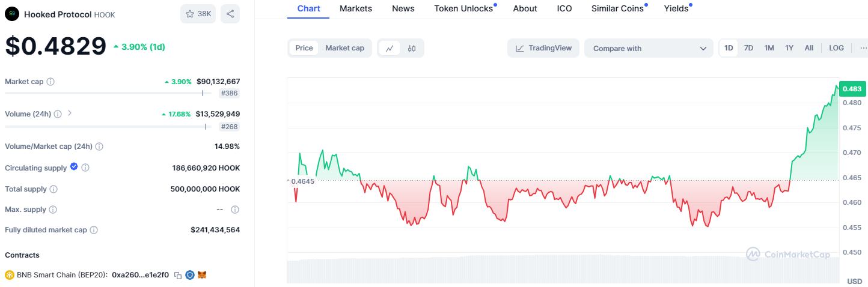
Task: Click the 500,000,000 HOOK value
Action: point(205,189)
